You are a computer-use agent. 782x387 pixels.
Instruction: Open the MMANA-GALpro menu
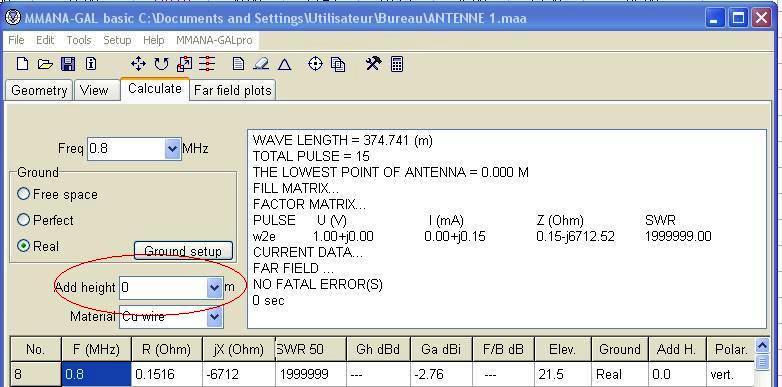214,40
